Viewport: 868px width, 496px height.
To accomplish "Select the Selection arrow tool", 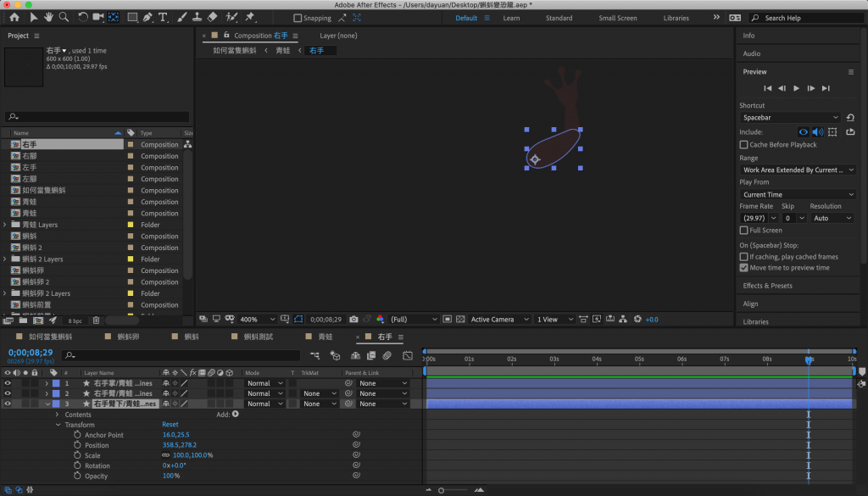I will [34, 18].
